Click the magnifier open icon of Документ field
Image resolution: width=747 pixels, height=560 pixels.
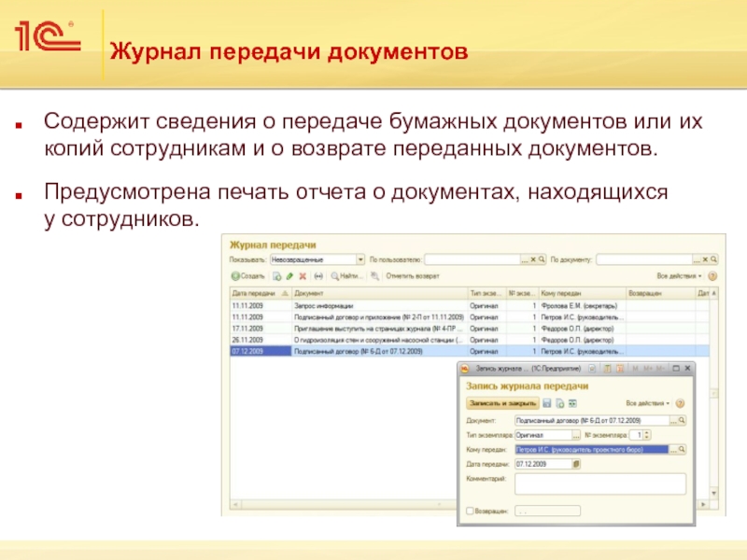683,421
